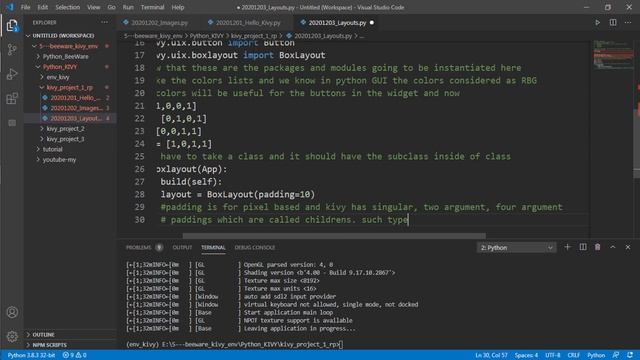Open 20201202_Images file in explorer
The image size is (640, 360).
(x=70, y=108)
